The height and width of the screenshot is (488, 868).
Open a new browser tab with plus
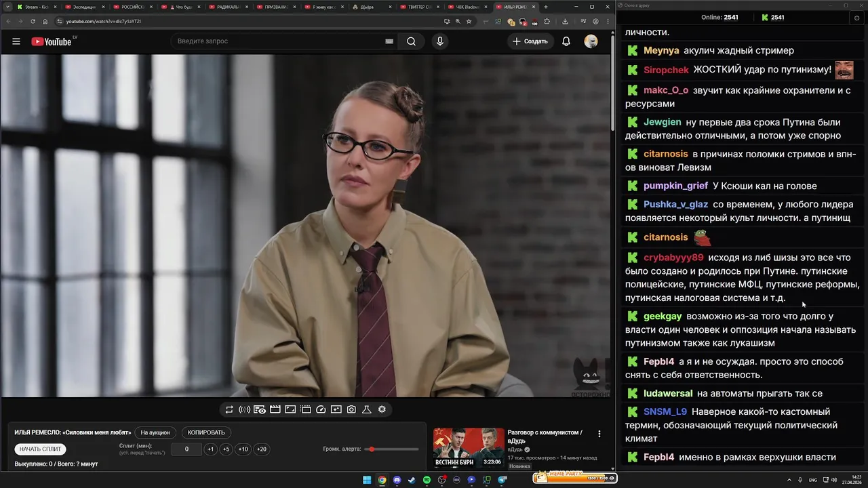pyautogui.click(x=546, y=7)
